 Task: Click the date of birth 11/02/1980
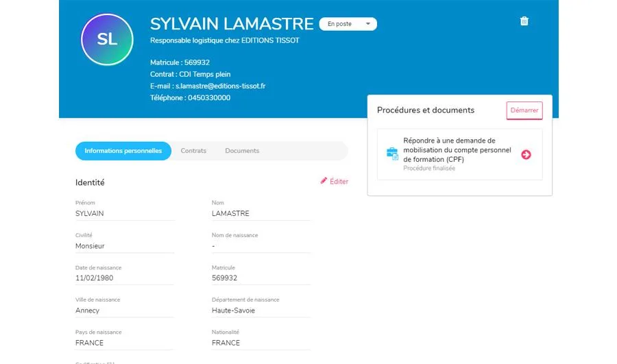point(94,278)
